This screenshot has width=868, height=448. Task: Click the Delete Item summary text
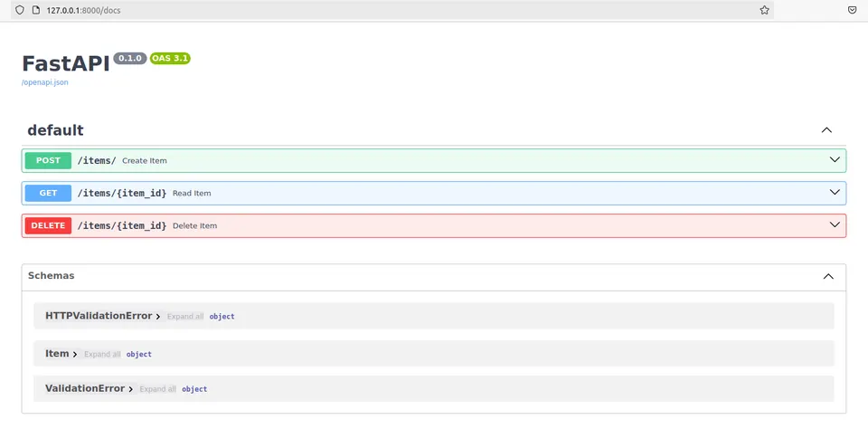195,226
